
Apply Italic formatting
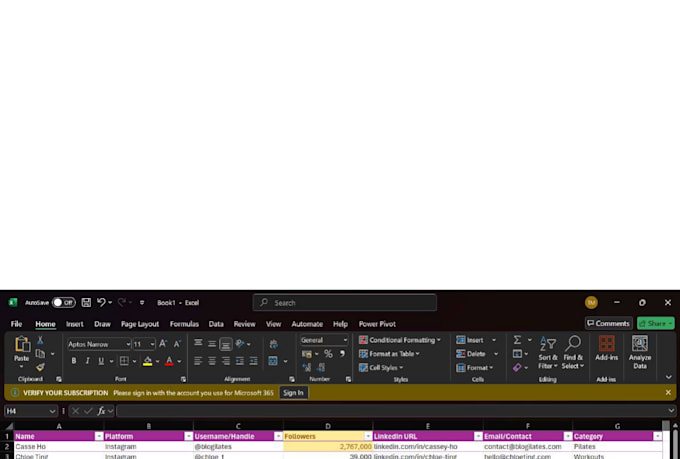[87, 361]
